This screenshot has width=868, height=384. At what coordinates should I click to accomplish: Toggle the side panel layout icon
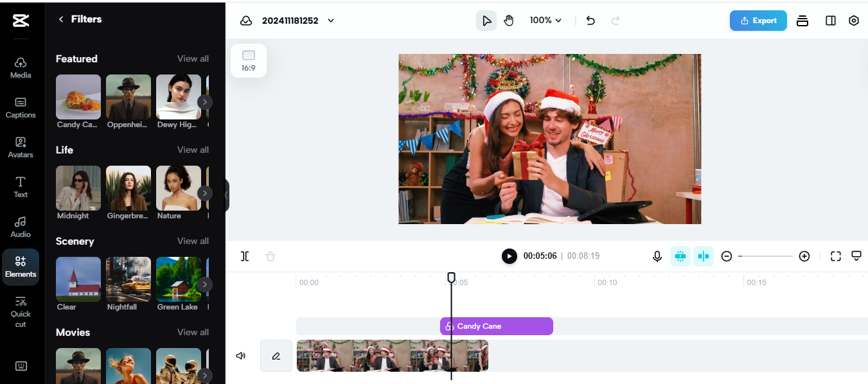click(831, 21)
